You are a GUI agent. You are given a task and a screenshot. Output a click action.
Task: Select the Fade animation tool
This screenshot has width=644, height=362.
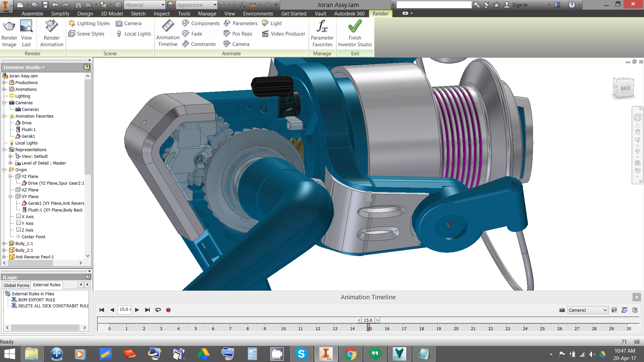[193, 34]
